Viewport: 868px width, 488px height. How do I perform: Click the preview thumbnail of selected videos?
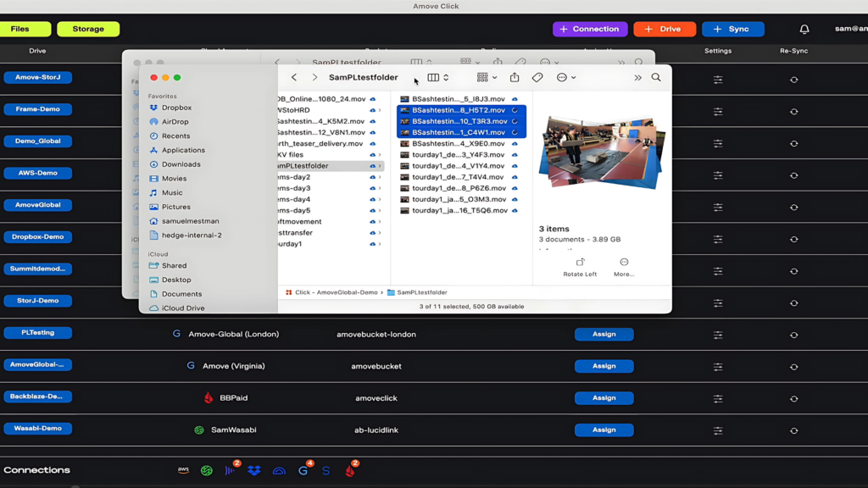(602, 153)
